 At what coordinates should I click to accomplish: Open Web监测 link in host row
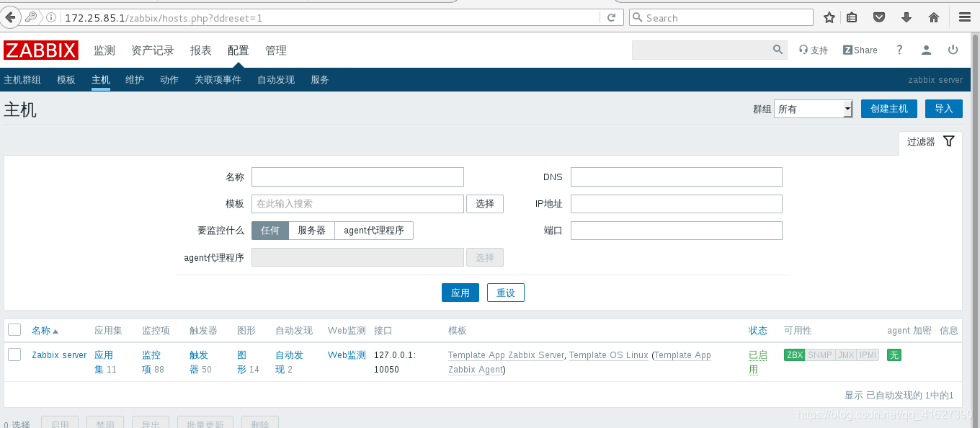point(347,355)
